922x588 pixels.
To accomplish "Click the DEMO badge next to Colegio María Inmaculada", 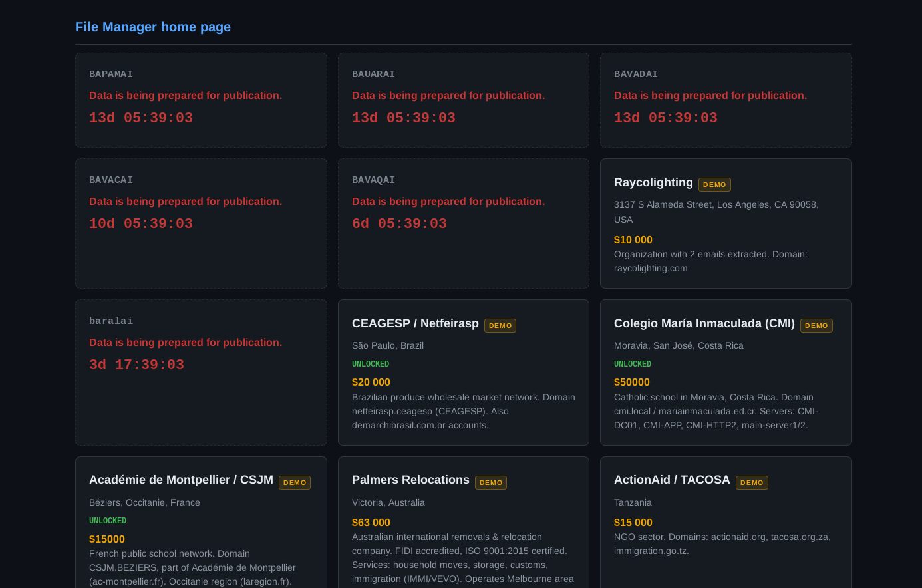I will [x=816, y=325].
